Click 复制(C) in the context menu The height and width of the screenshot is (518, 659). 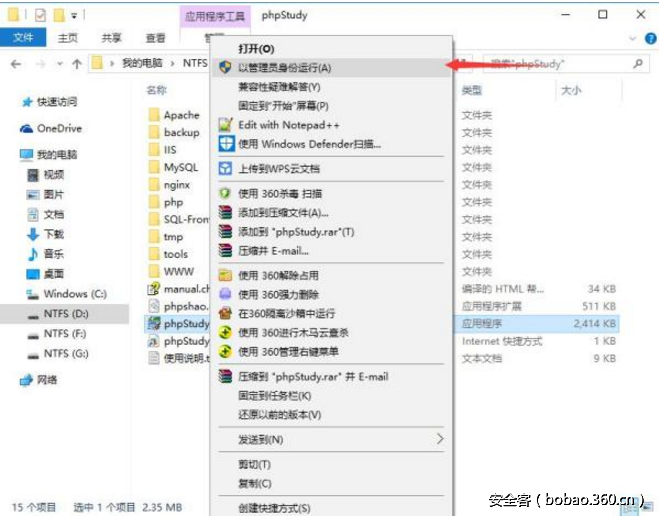254,483
